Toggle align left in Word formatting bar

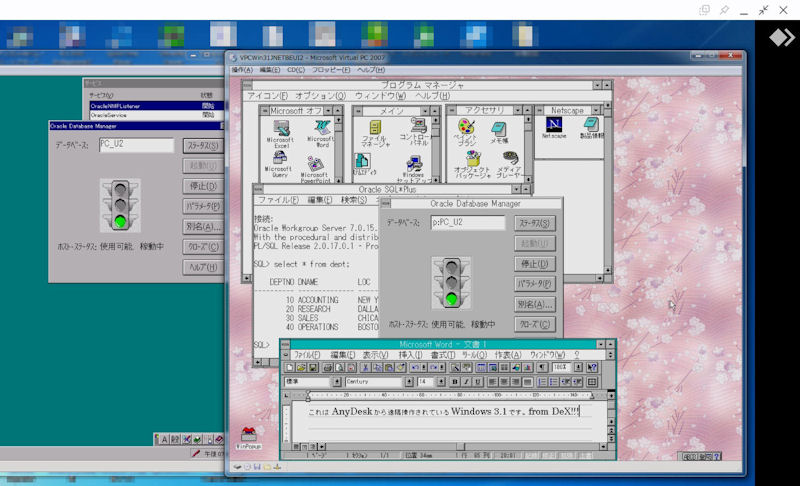[492, 382]
